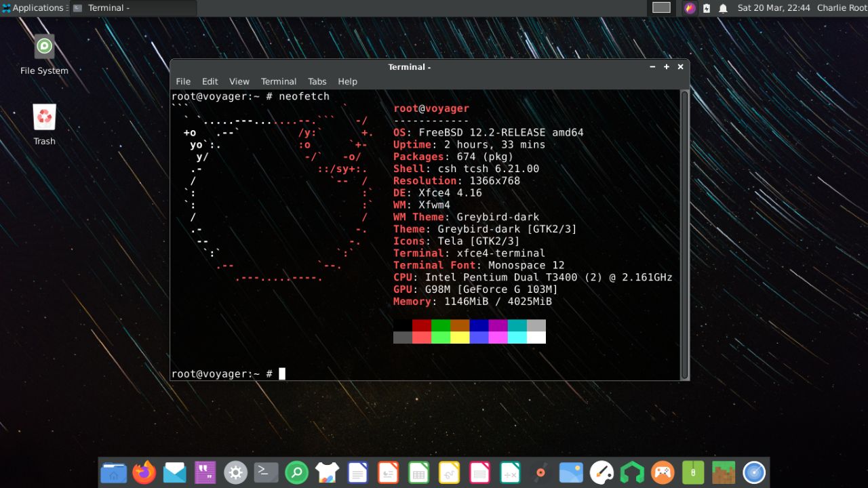Open the battery power manager tray icon
Screen dimensions: 868x488
(x=707, y=8)
